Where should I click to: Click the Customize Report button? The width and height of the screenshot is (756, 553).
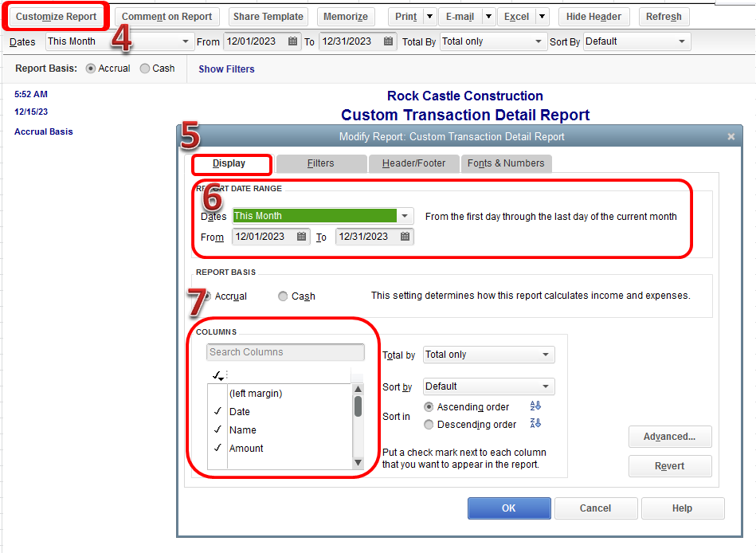(x=56, y=17)
